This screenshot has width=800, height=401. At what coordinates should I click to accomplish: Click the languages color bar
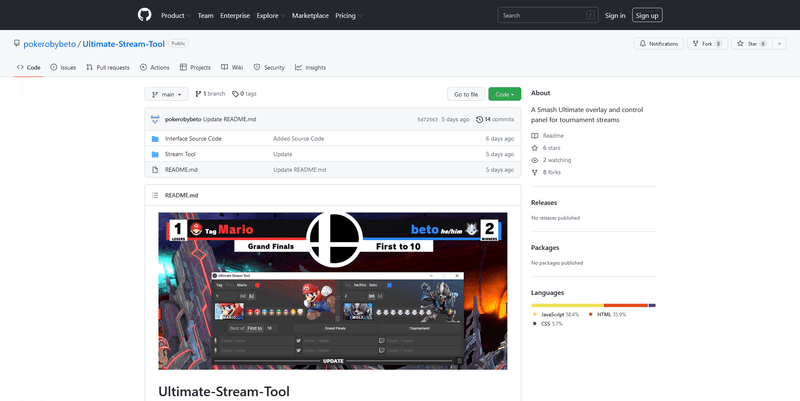pos(593,306)
